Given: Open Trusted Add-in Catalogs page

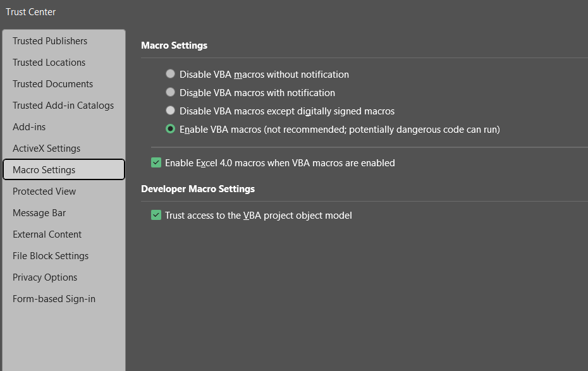Looking at the screenshot, I should point(63,106).
